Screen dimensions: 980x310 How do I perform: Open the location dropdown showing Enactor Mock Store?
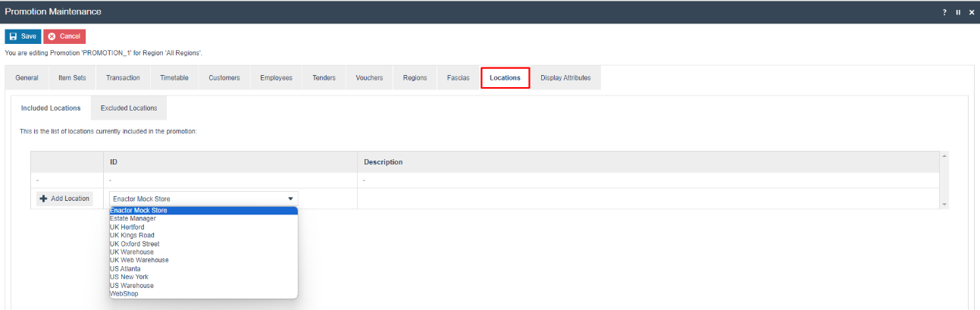click(x=203, y=199)
